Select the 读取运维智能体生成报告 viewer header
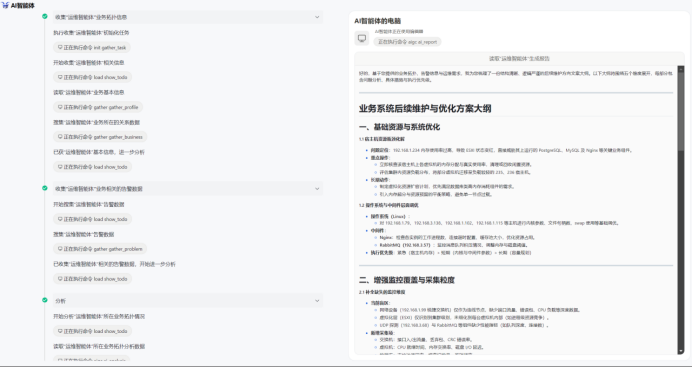The image size is (692, 368). click(519, 59)
